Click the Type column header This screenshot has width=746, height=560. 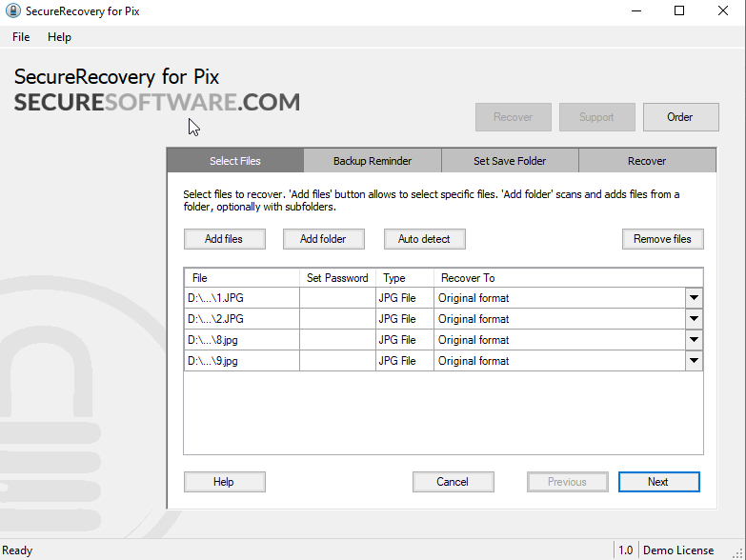pyautogui.click(x=405, y=278)
